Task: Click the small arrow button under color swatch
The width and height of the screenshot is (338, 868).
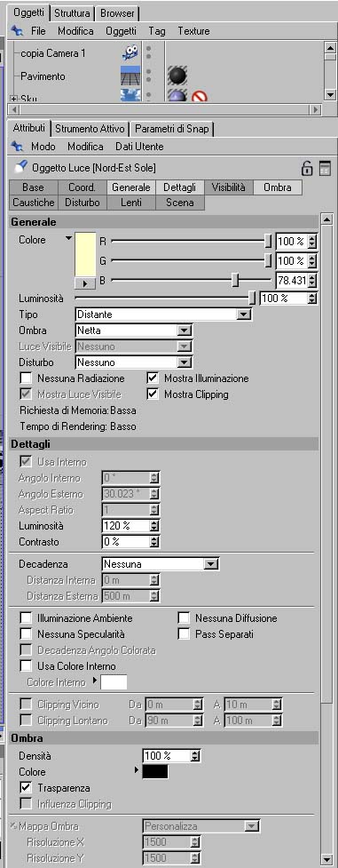Action: pyautogui.click(x=85, y=283)
